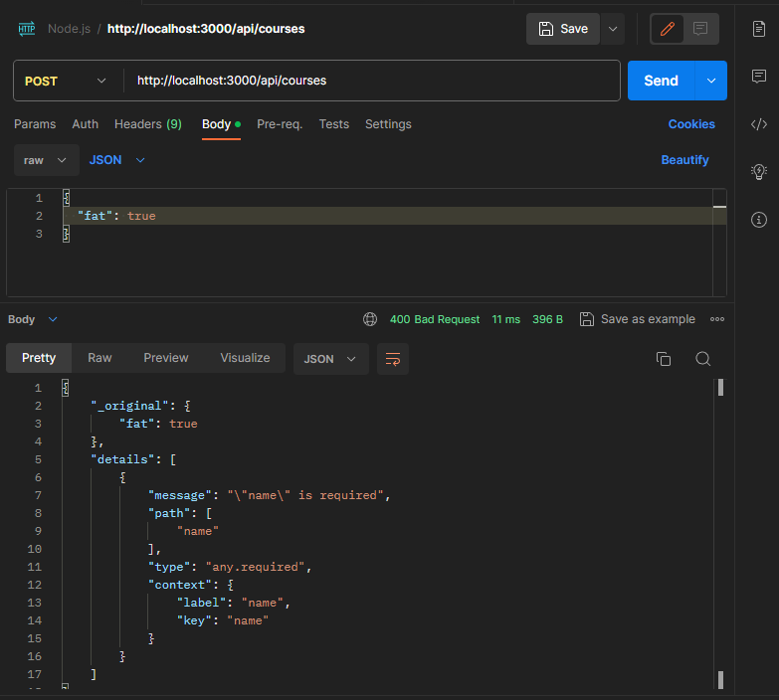
Task: Click the lightbulb related requests icon
Action: pos(758,171)
